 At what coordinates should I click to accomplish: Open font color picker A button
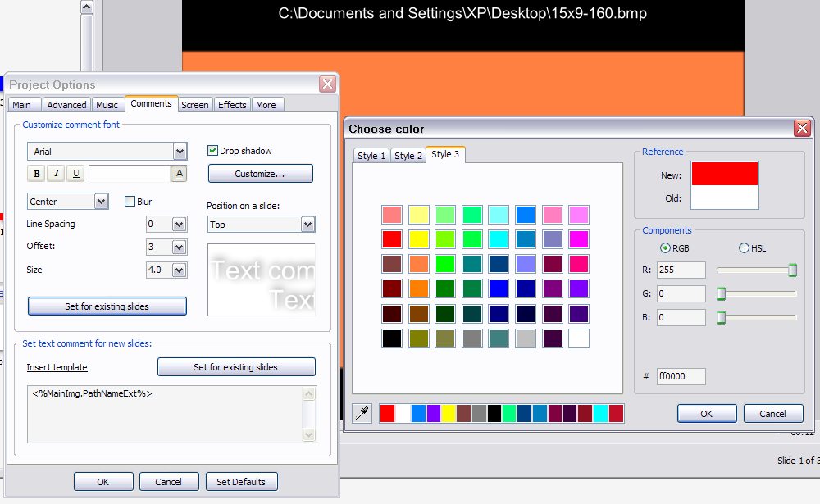[179, 174]
